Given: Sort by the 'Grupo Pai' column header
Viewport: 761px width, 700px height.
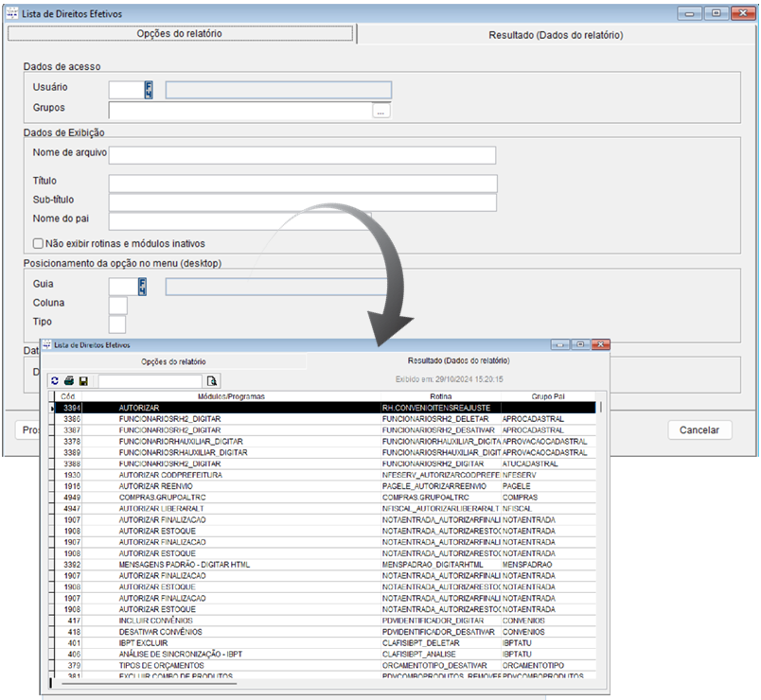Looking at the screenshot, I should point(548,395).
